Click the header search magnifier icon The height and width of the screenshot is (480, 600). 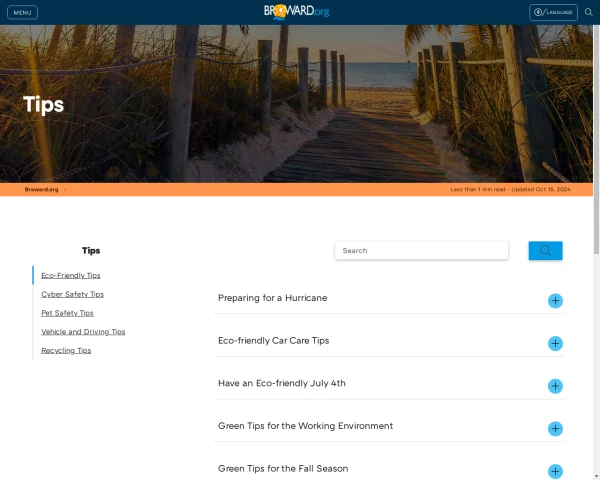[x=589, y=12]
